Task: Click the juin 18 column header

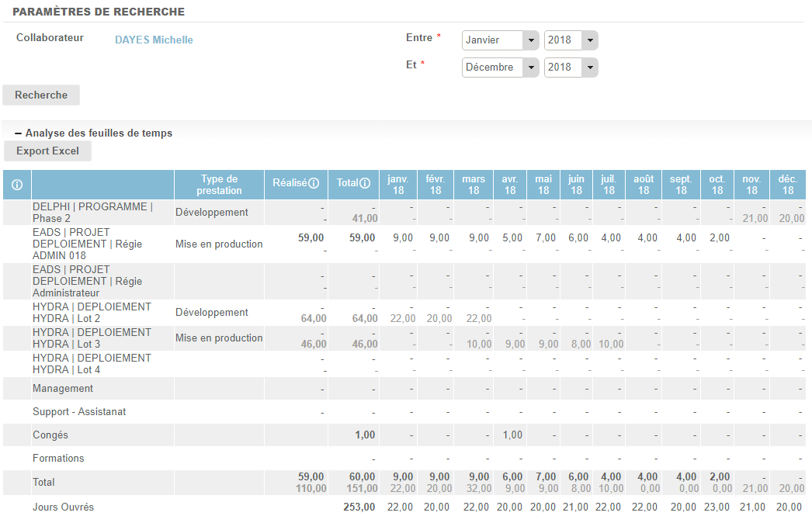Action: click(576, 185)
